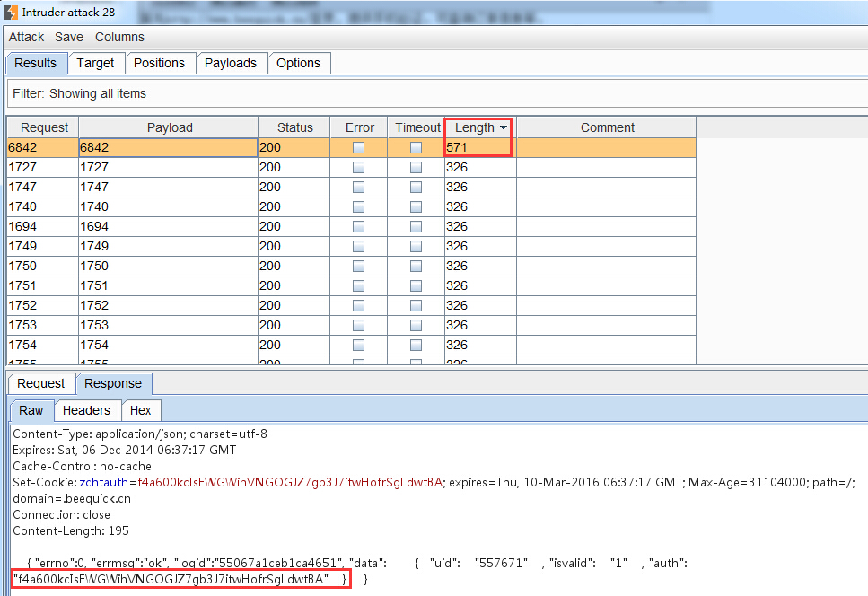The height and width of the screenshot is (596, 868).
Task: Toggle Timeout checkbox in row 6842
Action: pos(416,147)
